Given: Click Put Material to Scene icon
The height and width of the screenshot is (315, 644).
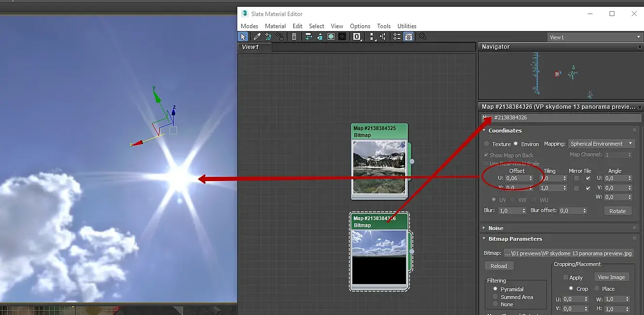Looking at the screenshot, I should point(268,36).
